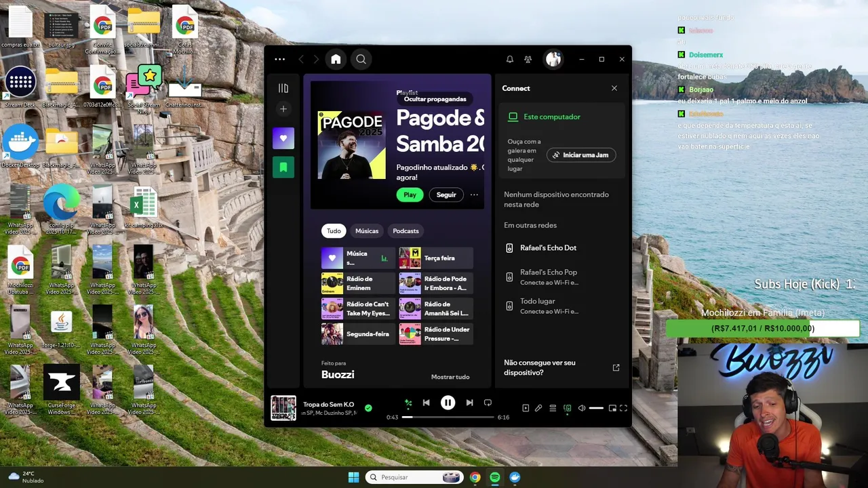Image resolution: width=868 pixels, height=488 pixels.
Task: Toggle the green saved checkmark for song
Action: click(368, 408)
